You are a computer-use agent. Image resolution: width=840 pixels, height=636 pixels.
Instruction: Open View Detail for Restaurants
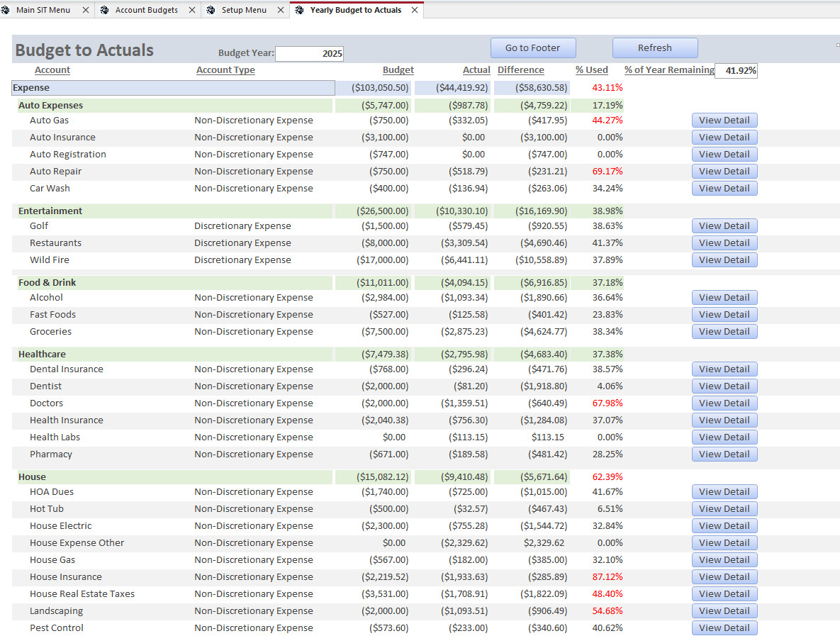tap(724, 243)
